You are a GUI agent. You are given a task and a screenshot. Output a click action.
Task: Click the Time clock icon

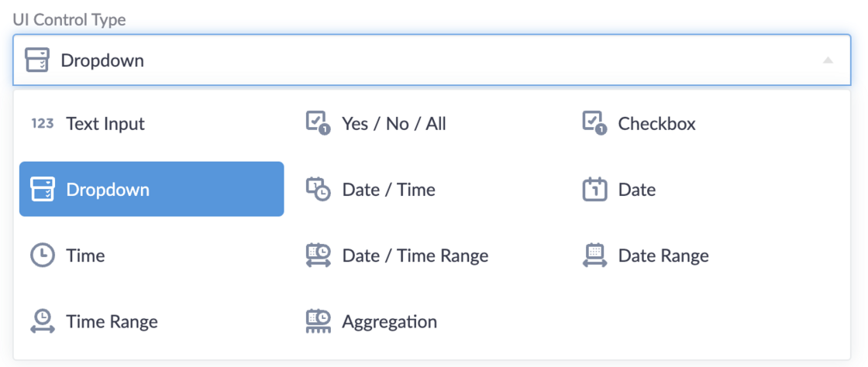[x=43, y=256]
